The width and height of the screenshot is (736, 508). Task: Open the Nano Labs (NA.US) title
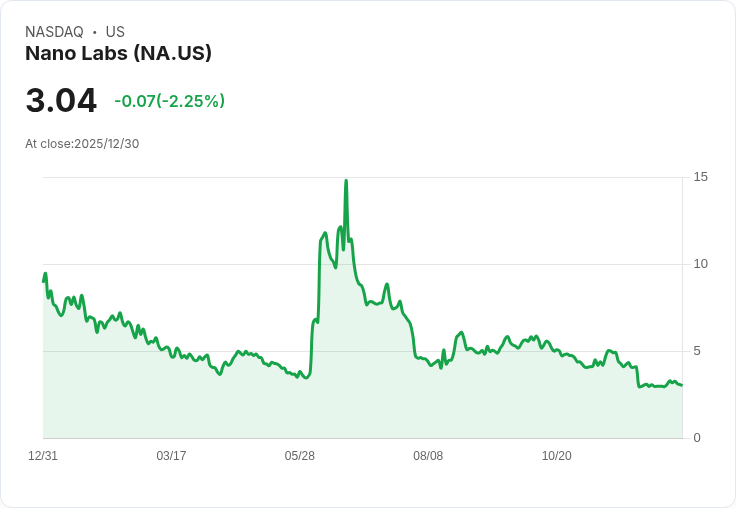[x=118, y=54]
